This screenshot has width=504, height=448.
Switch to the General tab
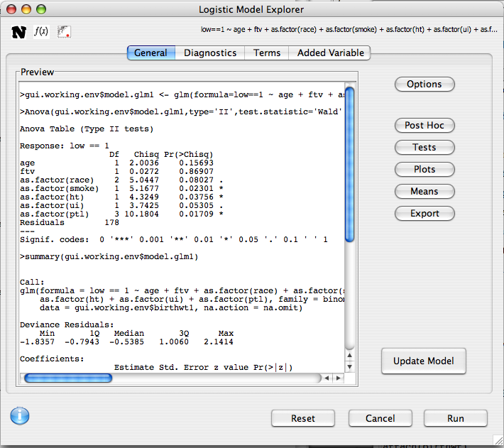pyautogui.click(x=151, y=53)
